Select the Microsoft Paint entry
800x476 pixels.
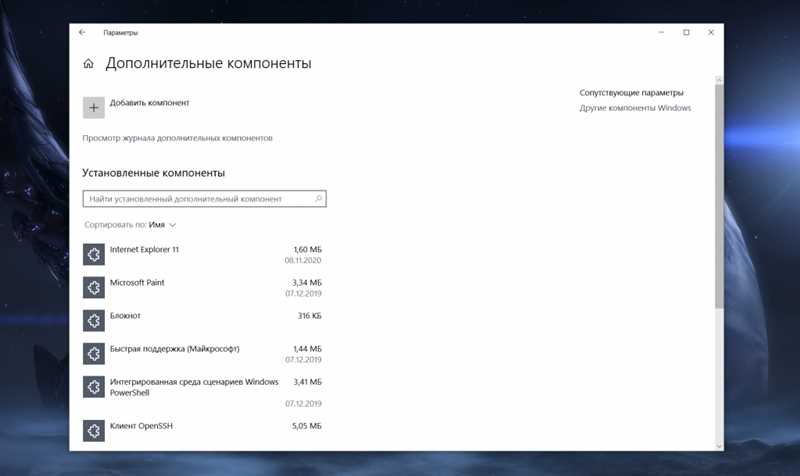[x=204, y=287]
